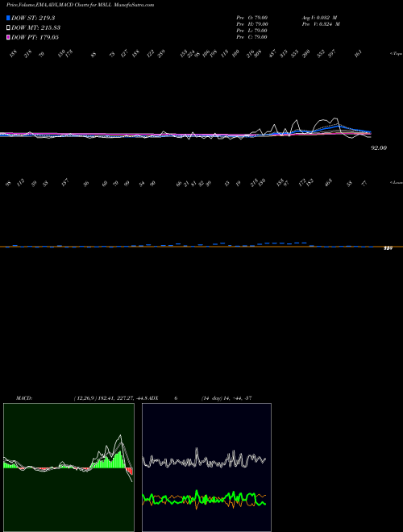This screenshot has width=403, height=532.
Task: Open the ADX indicator panel
Action: pyautogui.click(x=206, y=468)
